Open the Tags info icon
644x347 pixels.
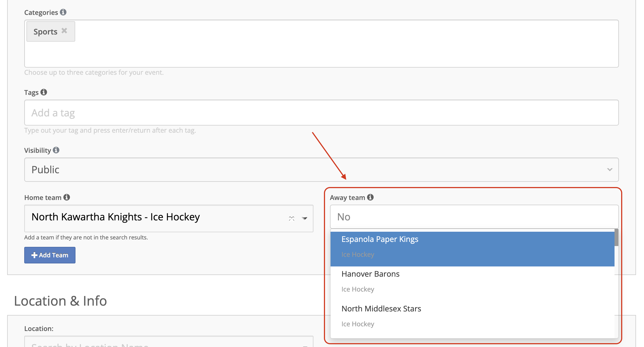44,92
